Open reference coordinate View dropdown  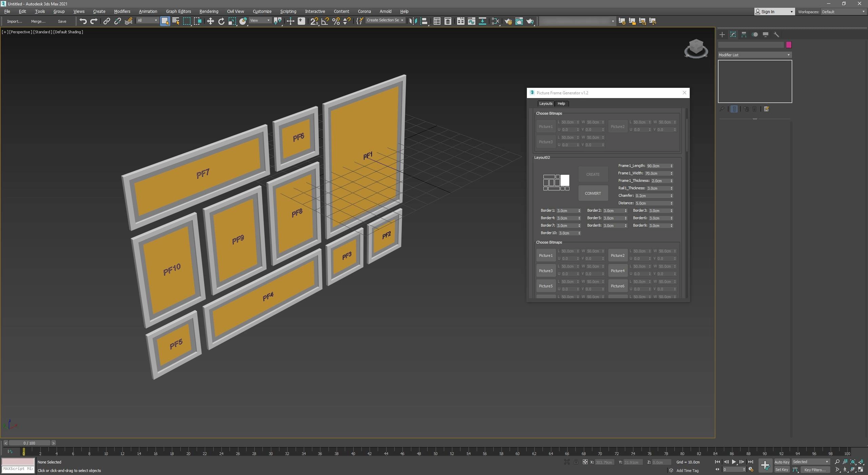pos(260,20)
